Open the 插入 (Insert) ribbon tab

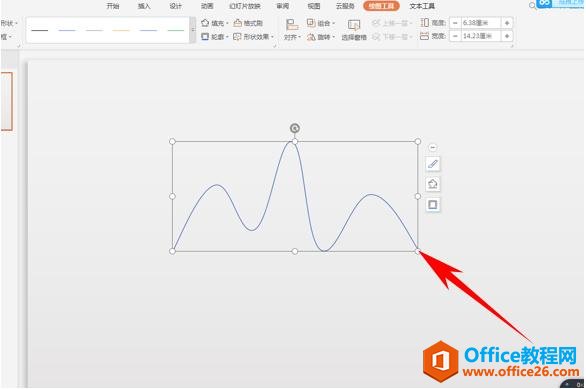pos(144,6)
